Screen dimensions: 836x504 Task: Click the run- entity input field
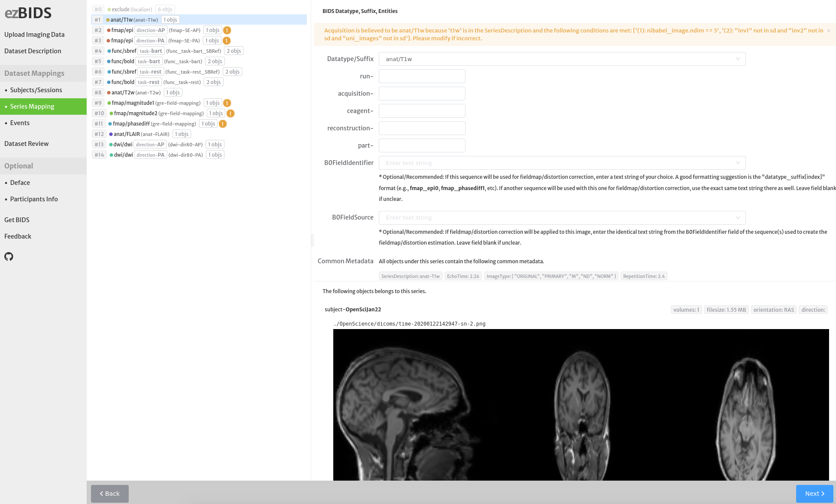coord(422,76)
